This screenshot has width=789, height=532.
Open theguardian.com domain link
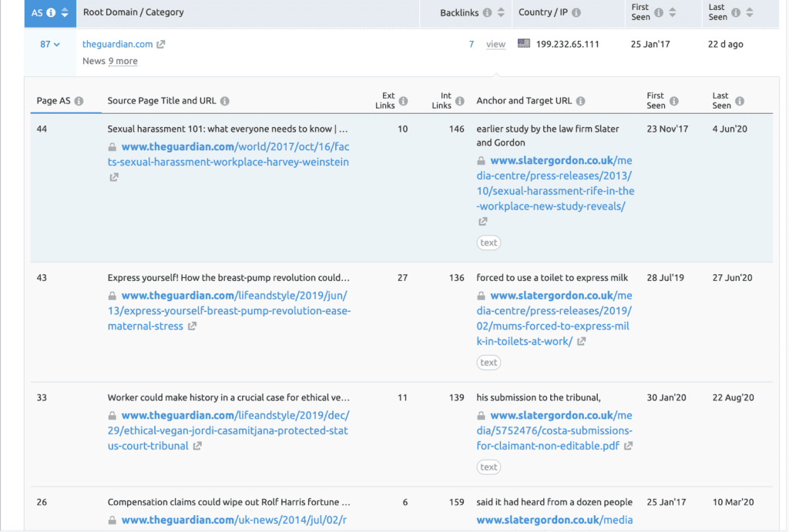coord(117,44)
